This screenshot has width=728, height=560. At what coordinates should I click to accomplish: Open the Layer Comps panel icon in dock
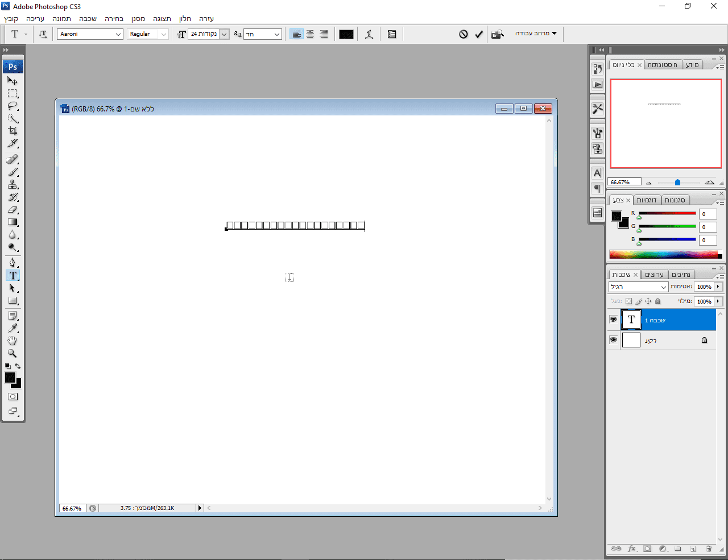(x=597, y=213)
